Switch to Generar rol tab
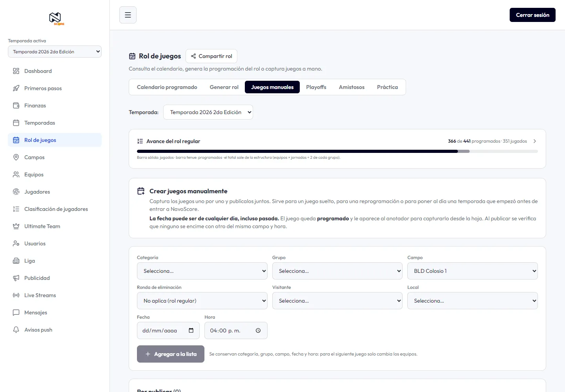The height and width of the screenshot is (392, 565). pos(224,87)
